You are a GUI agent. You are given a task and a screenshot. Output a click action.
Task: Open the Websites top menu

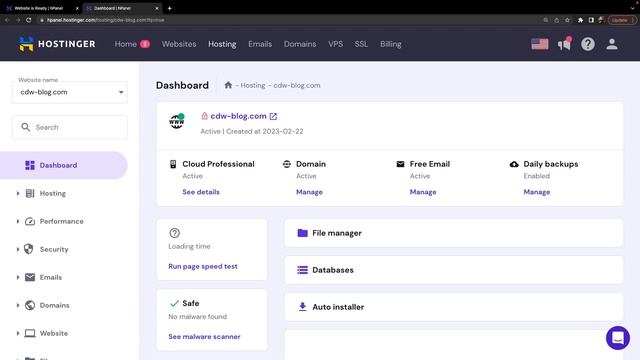click(x=179, y=44)
